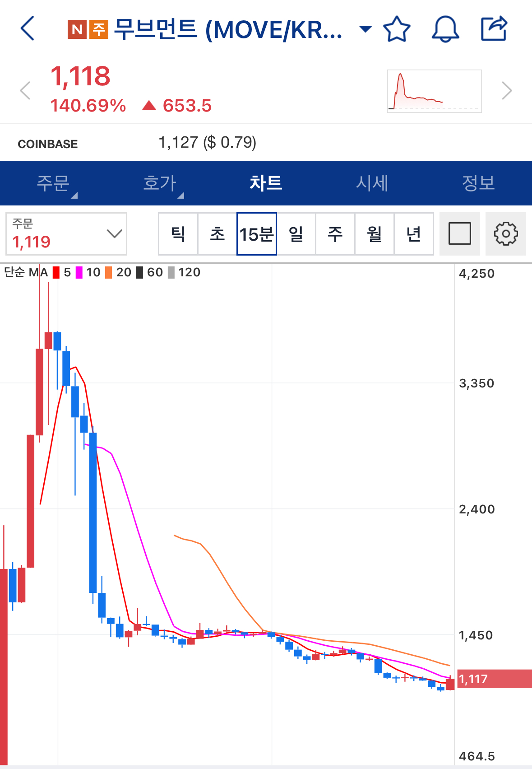Screen dimensions: 532x769
Task: Select the 년 yearly interval
Action: tap(414, 234)
